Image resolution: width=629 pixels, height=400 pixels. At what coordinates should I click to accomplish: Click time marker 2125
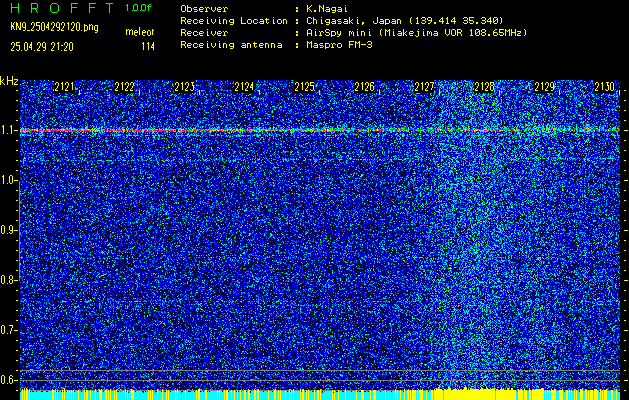pyautogui.click(x=304, y=87)
